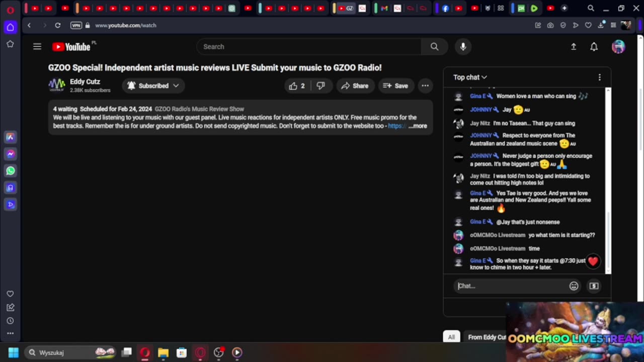
Task: Select the All filter chip
Action: (x=451, y=337)
